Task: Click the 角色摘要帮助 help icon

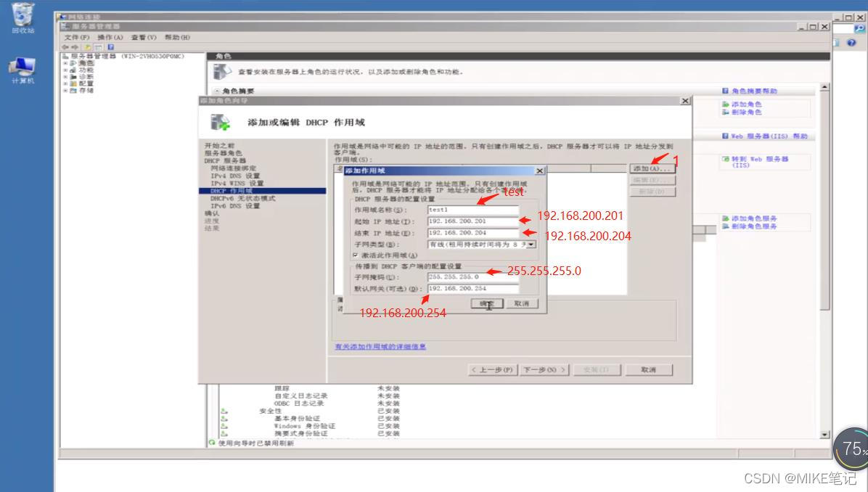Action: 725,91
